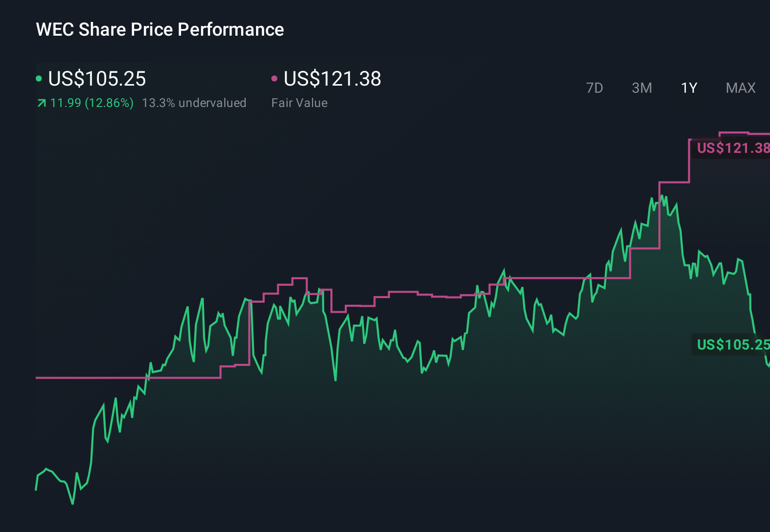770x532 pixels.
Task: Click the WEC Share Price Performance title
Action: tap(160, 30)
